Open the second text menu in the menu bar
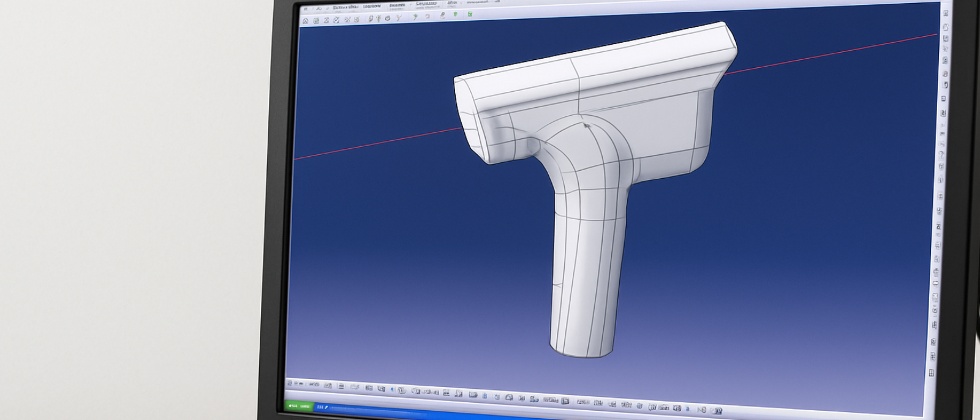 371,7
